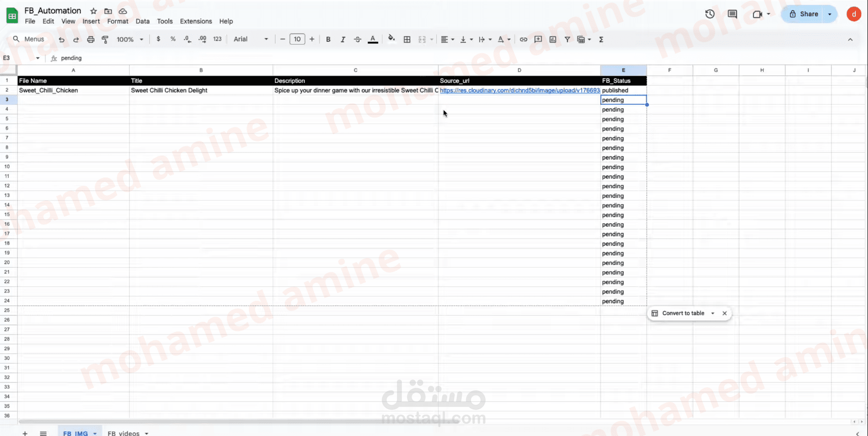Viewport: 868px width, 436px height.
Task: Activate the paint format roller
Action: 105,40
